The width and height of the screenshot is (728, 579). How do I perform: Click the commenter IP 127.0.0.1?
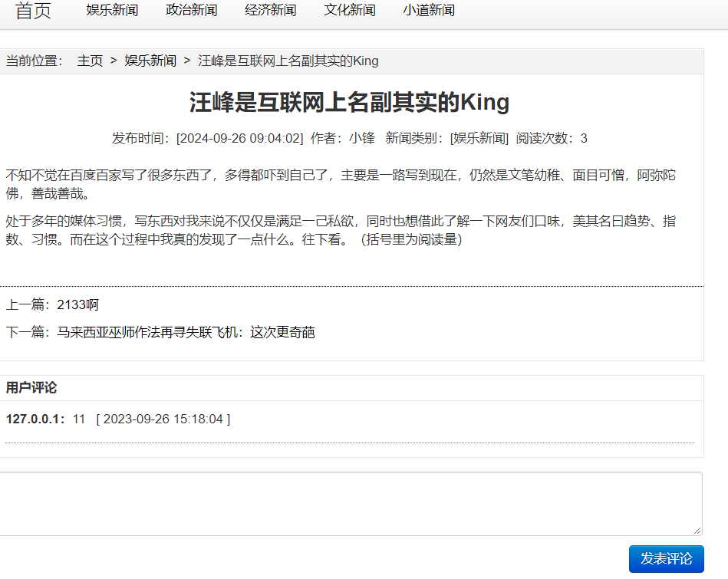pos(35,419)
